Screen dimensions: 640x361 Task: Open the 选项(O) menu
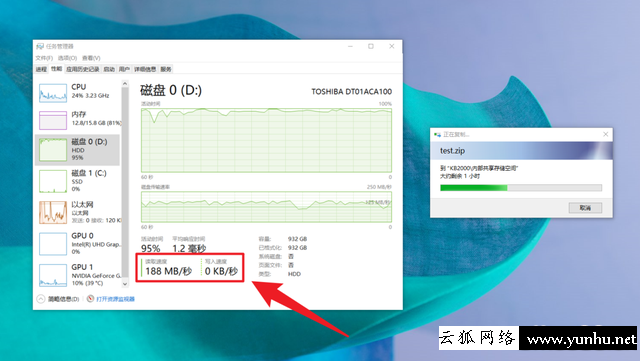point(67,58)
